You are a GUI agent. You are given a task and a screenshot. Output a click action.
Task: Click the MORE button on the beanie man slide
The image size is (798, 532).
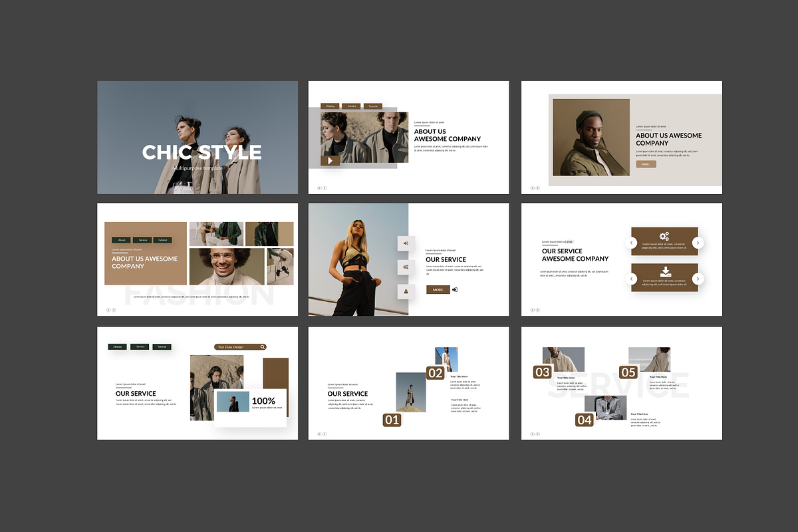click(x=646, y=164)
